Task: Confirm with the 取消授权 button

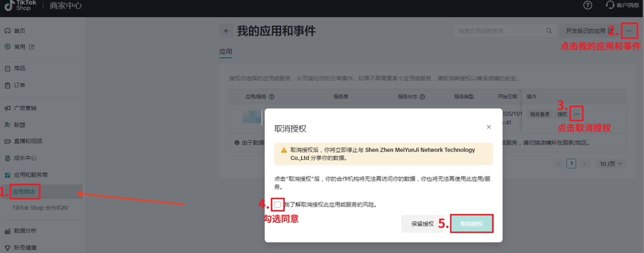Action: [x=472, y=224]
